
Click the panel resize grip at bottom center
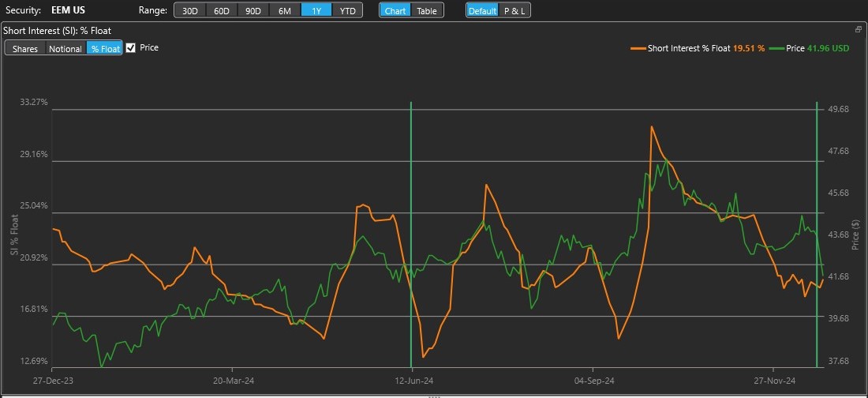[434, 396]
